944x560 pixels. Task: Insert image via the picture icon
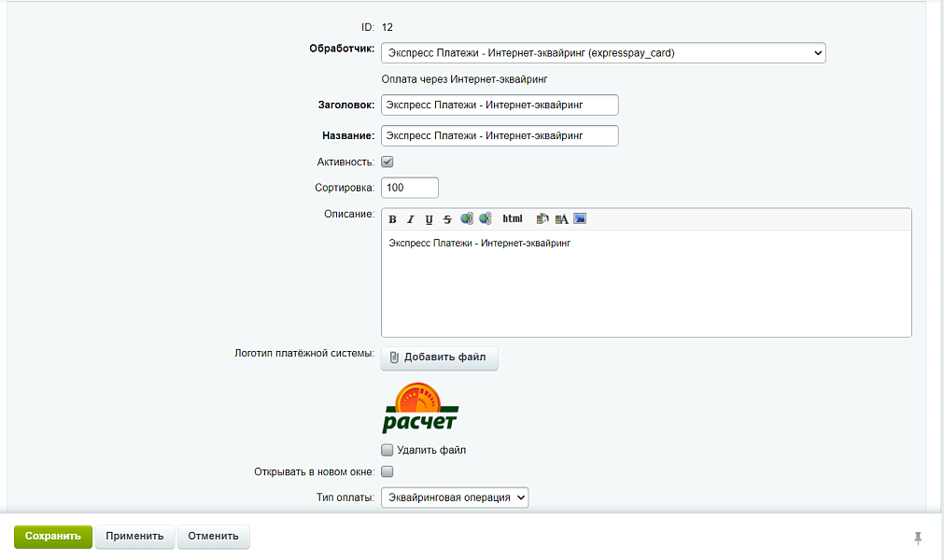580,219
